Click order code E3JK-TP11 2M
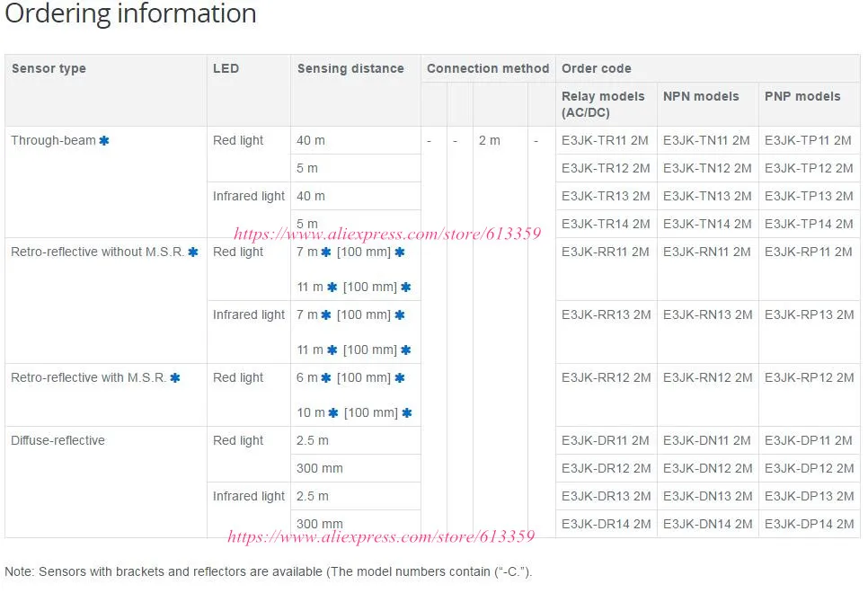 click(x=808, y=141)
